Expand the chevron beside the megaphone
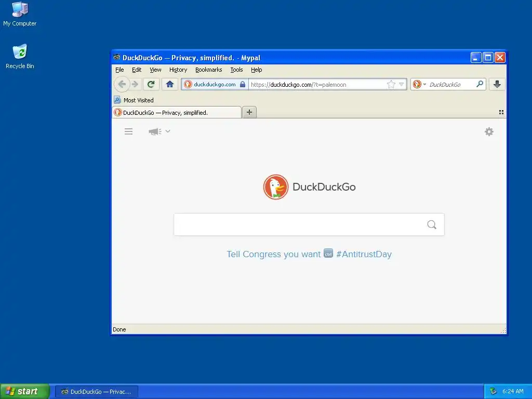This screenshot has width=532, height=399. pos(168,131)
